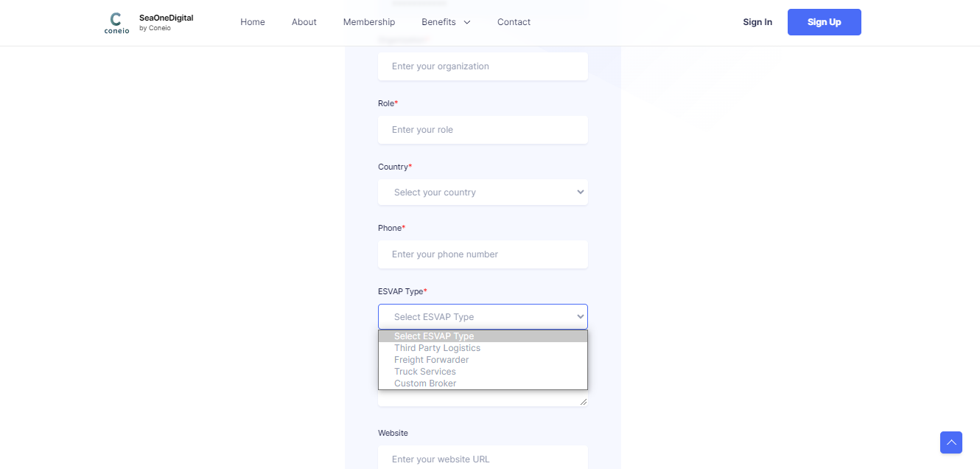Go to the Home nav item

pos(253,22)
